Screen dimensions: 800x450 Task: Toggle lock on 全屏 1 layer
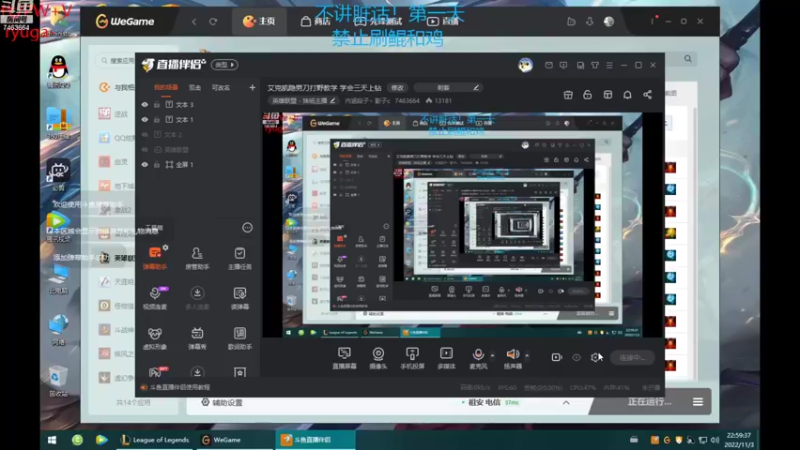click(x=157, y=165)
